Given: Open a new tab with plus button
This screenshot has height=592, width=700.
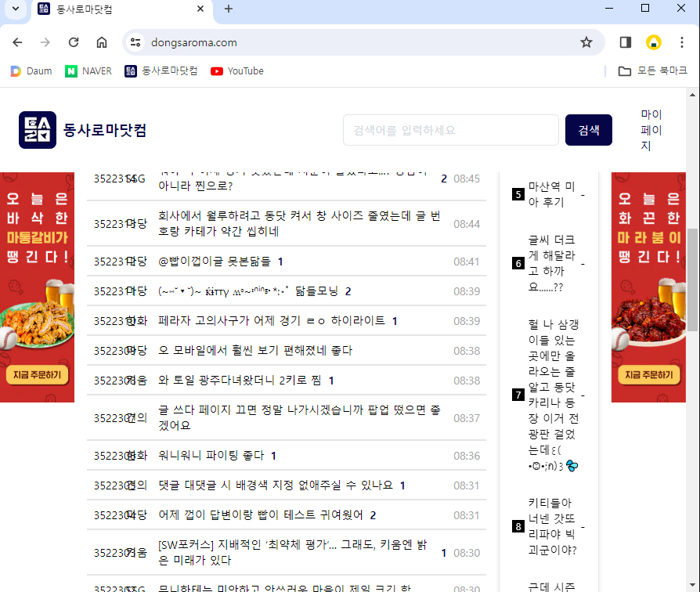Looking at the screenshot, I should (x=229, y=9).
